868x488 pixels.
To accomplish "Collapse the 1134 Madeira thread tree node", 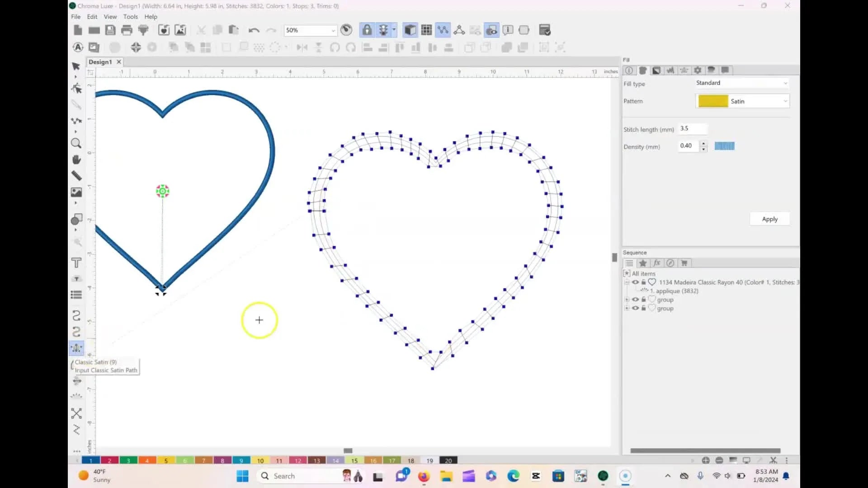I will [627, 282].
